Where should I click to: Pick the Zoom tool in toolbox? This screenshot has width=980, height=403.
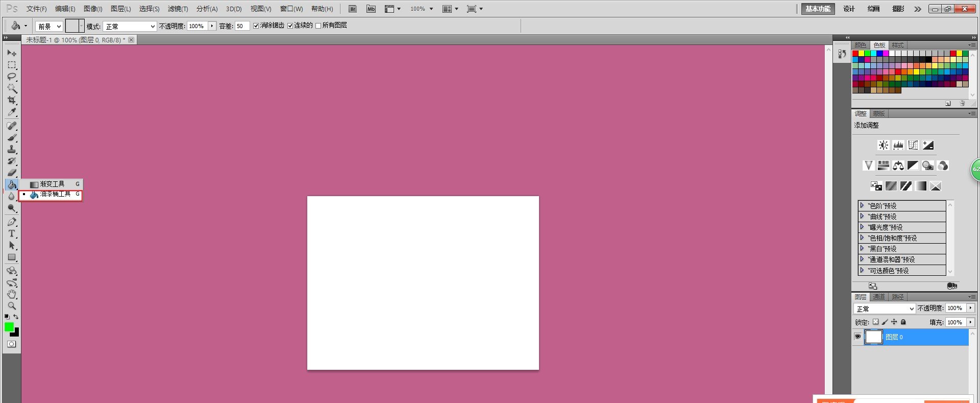click(x=12, y=306)
